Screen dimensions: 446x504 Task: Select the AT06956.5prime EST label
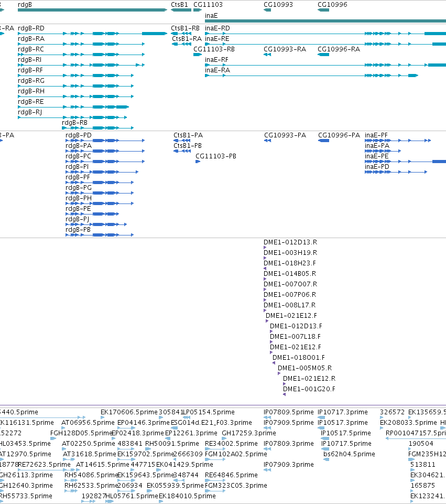(x=88, y=423)
